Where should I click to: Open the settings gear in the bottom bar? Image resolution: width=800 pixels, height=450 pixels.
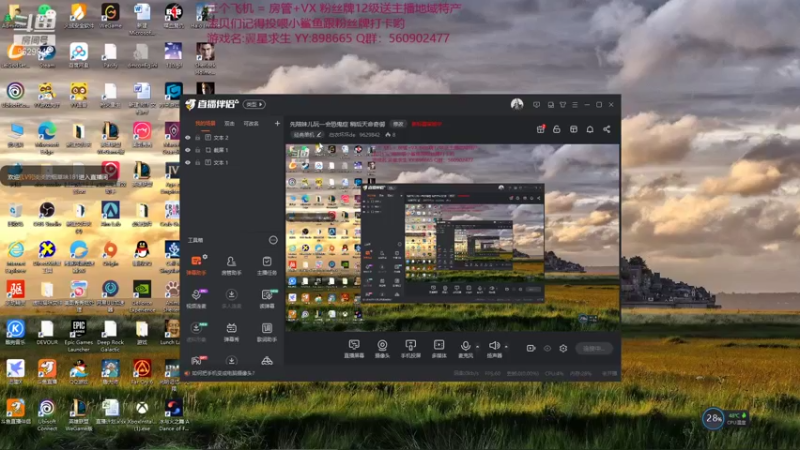tap(563, 348)
